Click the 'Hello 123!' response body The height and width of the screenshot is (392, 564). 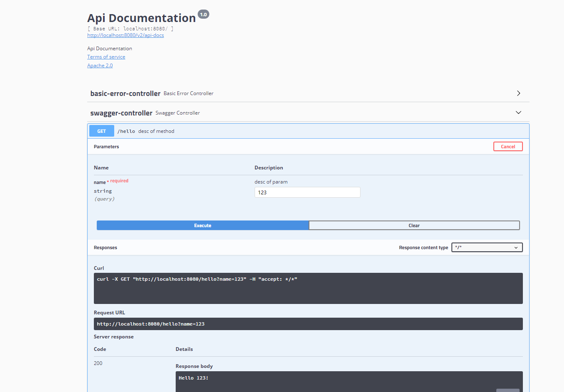[x=194, y=378]
